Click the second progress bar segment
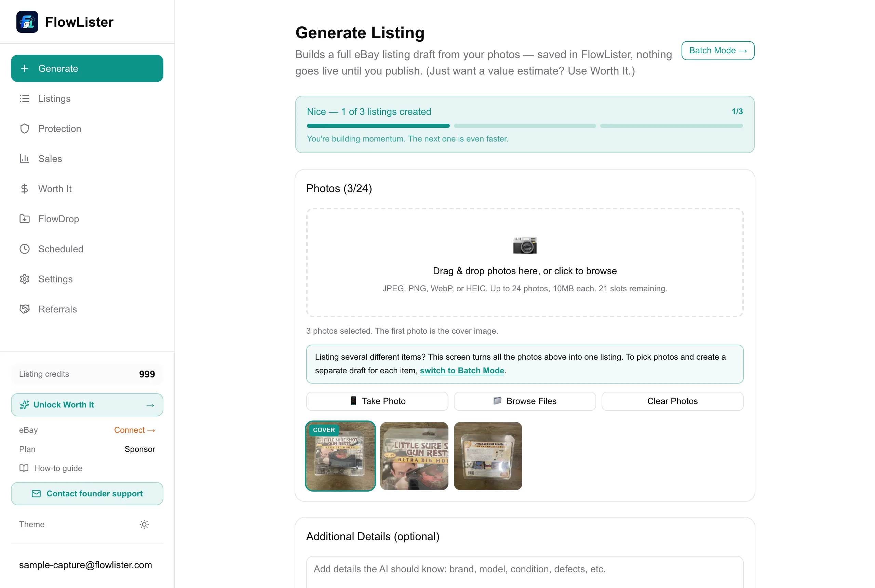 tap(524, 125)
